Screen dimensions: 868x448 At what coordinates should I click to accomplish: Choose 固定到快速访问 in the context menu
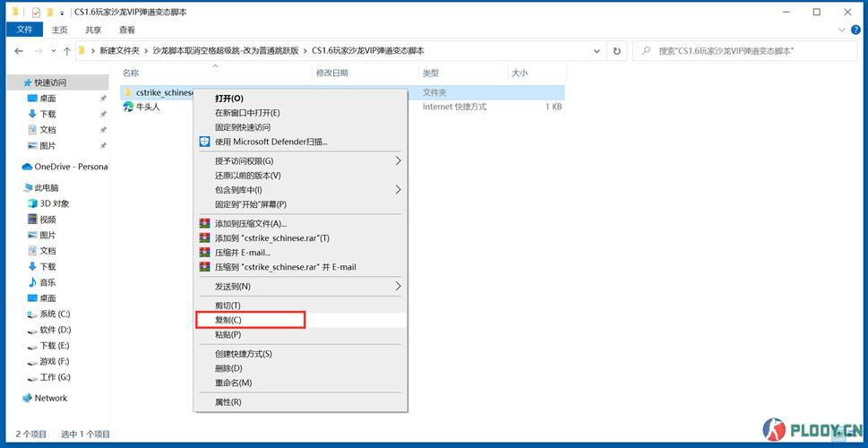(300, 127)
